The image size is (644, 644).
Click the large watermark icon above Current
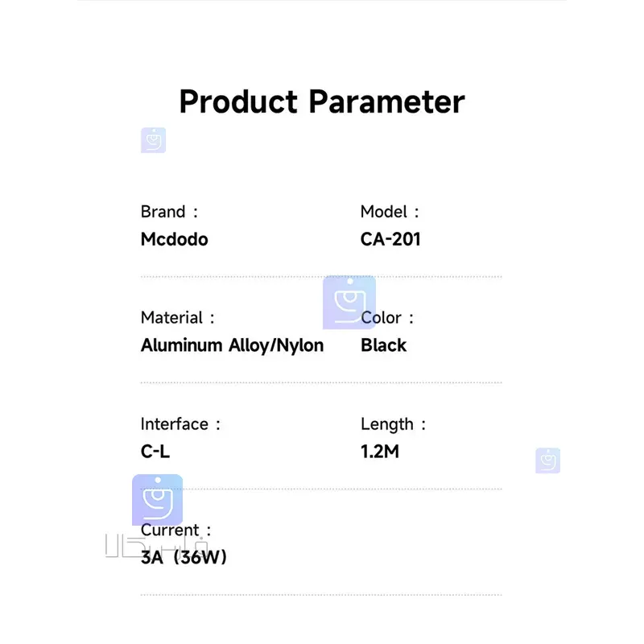[x=157, y=499]
